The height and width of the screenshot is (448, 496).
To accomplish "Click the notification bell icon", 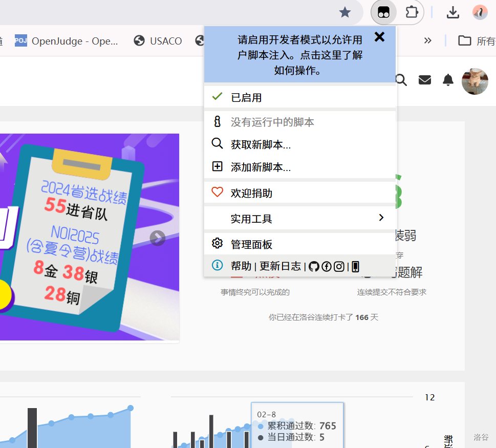I will (x=448, y=80).
